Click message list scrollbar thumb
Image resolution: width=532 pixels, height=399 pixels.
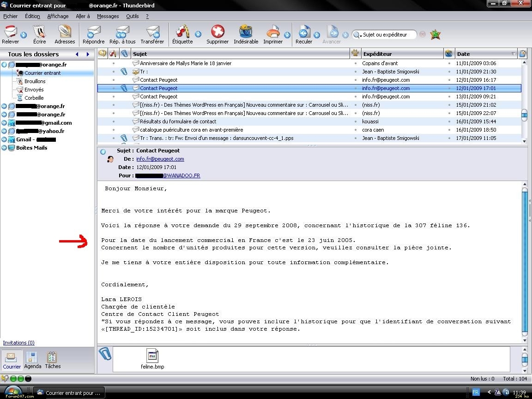524,115
